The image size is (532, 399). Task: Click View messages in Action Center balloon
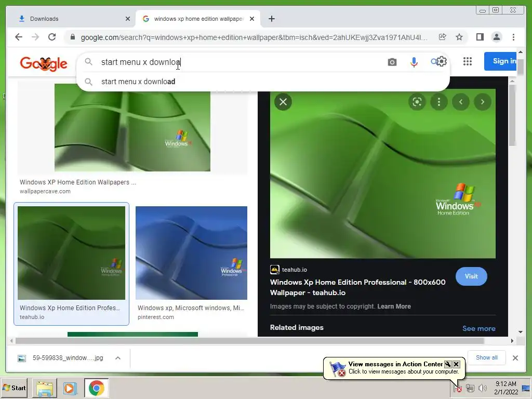pyautogui.click(x=395, y=364)
